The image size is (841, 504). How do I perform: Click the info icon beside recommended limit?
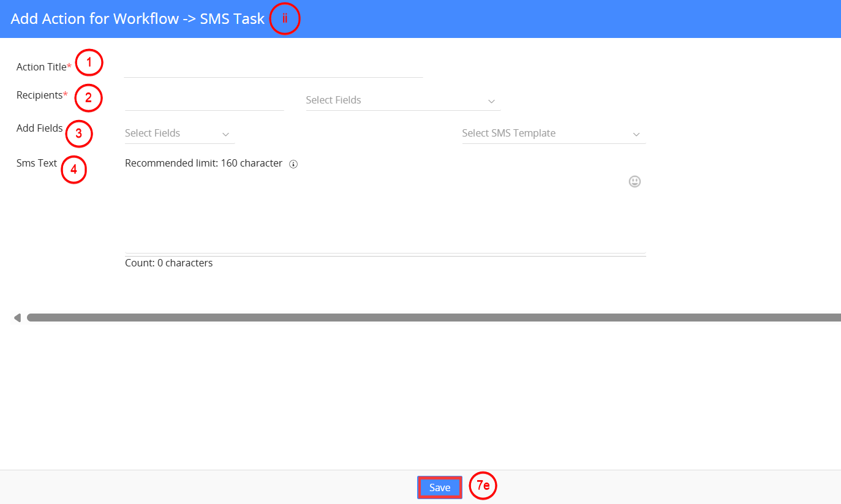pos(293,164)
